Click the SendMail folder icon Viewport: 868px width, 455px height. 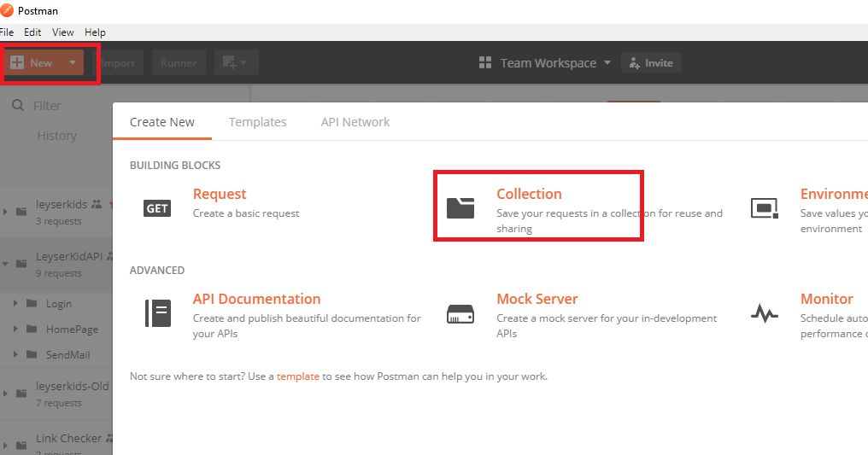click(32, 353)
